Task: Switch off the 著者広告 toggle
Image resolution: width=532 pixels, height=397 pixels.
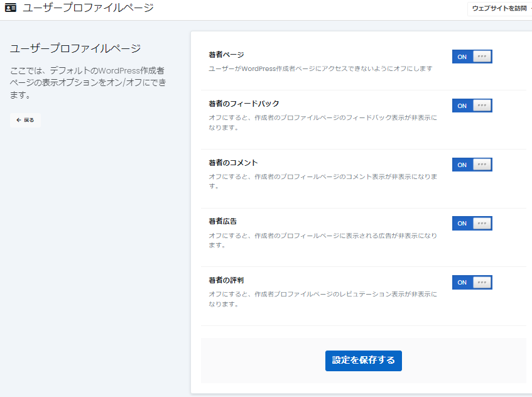Action: click(472, 223)
